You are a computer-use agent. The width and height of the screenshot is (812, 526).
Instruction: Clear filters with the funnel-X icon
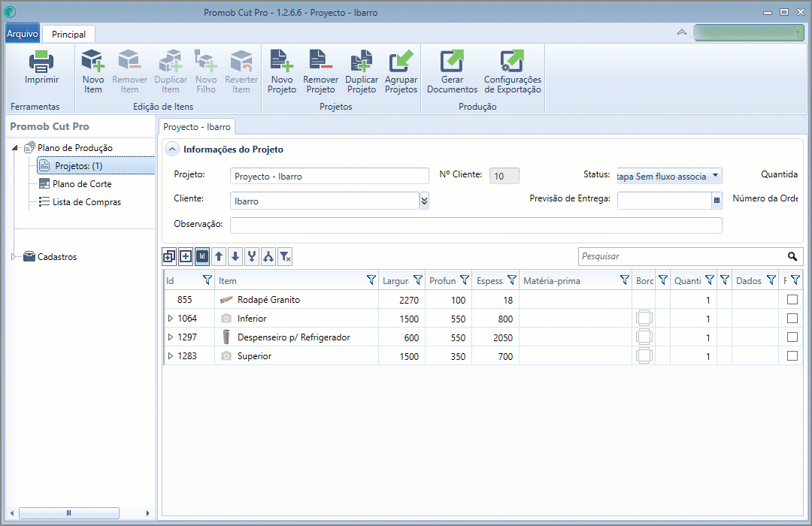(x=285, y=256)
